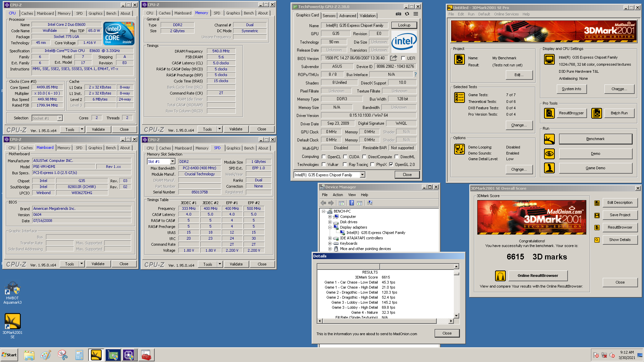Toggle the DirectML checkbox
644x362 pixels.
396,157
